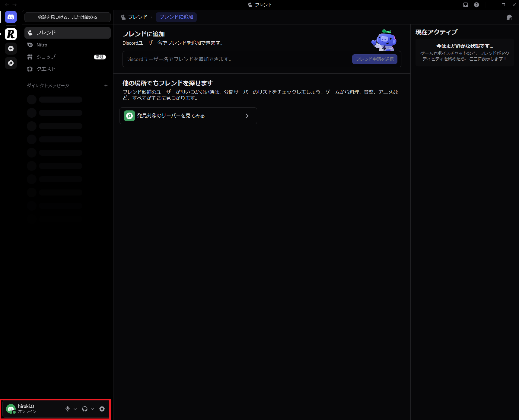The height and width of the screenshot is (420, 519).
Task: Open user settings gear icon
Action: [x=102, y=409]
